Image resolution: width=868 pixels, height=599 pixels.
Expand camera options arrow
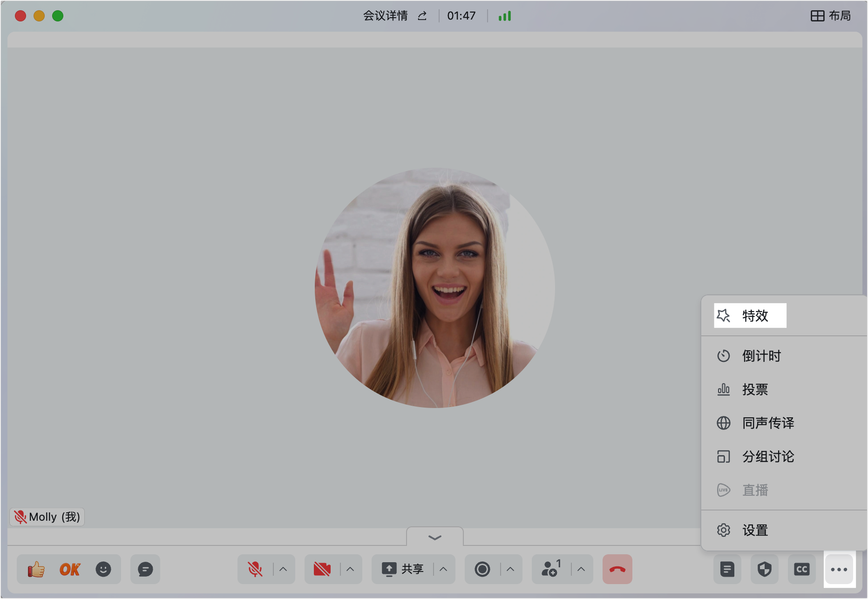point(350,569)
